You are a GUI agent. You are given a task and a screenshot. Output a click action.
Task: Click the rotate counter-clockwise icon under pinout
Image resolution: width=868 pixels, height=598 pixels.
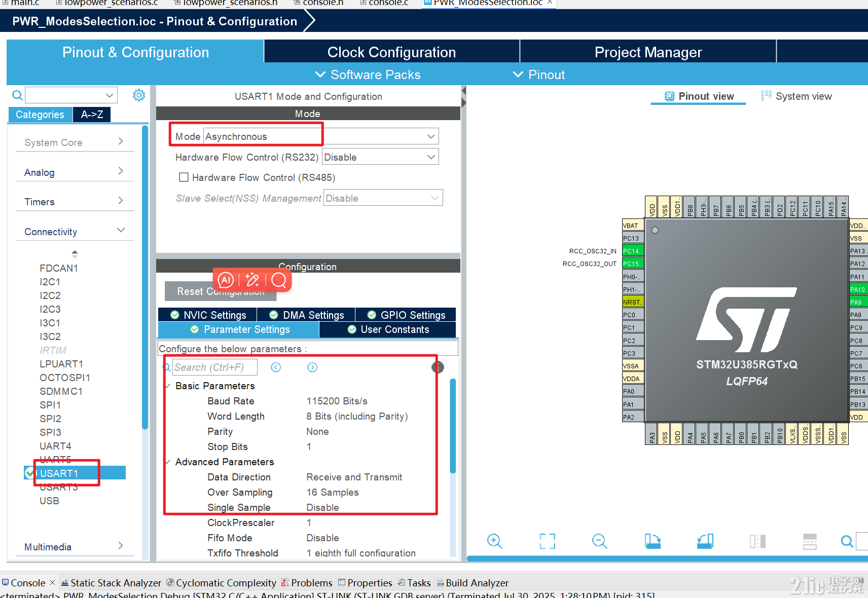(705, 541)
